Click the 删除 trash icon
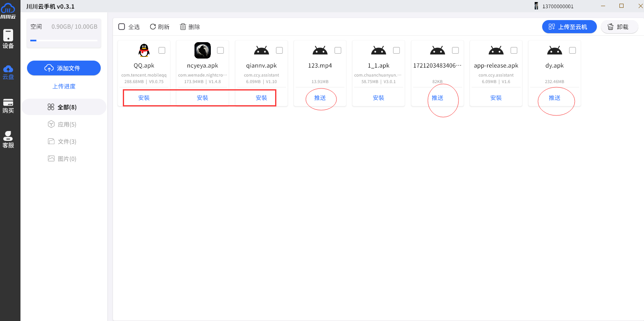The height and width of the screenshot is (321, 644). (x=183, y=27)
